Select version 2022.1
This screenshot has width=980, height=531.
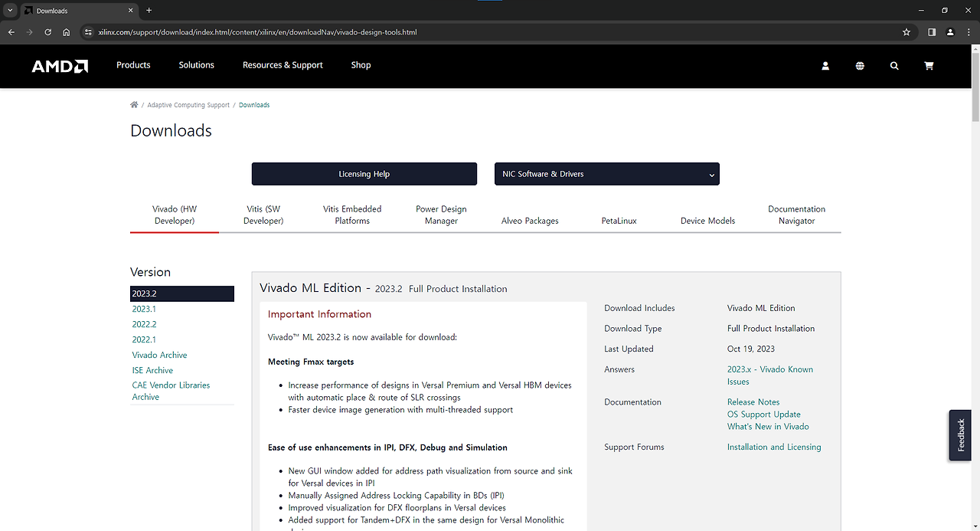(x=144, y=339)
